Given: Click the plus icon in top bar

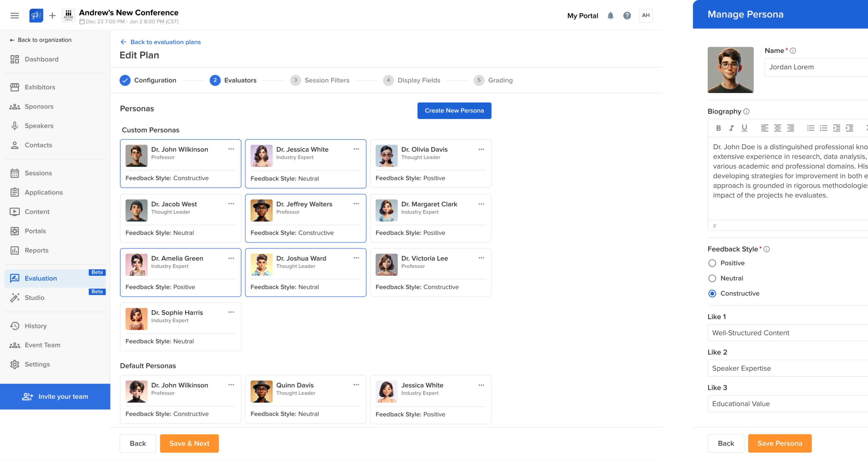Looking at the screenshot, I should pyautogui.click(x=52, y=15).
